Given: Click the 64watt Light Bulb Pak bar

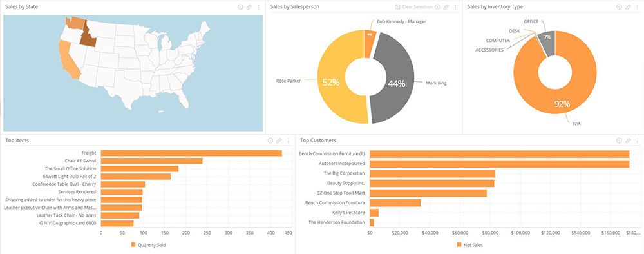Looking at the screenshot, I should [136, 177].
